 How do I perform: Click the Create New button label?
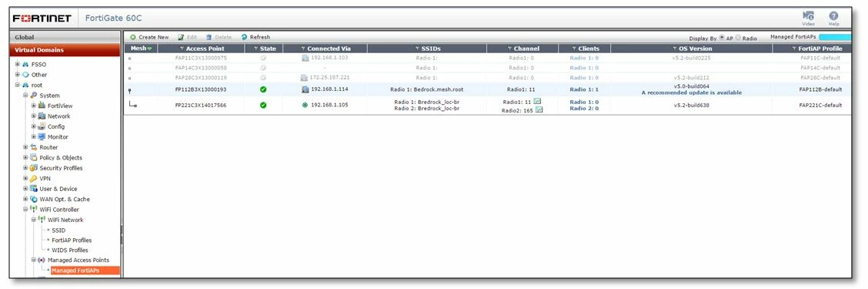click(154, 37)
